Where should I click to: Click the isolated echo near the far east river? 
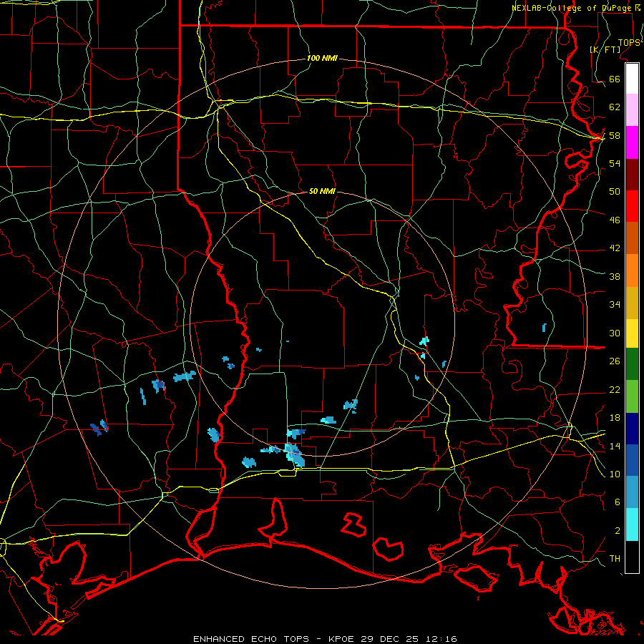point(545,327)
